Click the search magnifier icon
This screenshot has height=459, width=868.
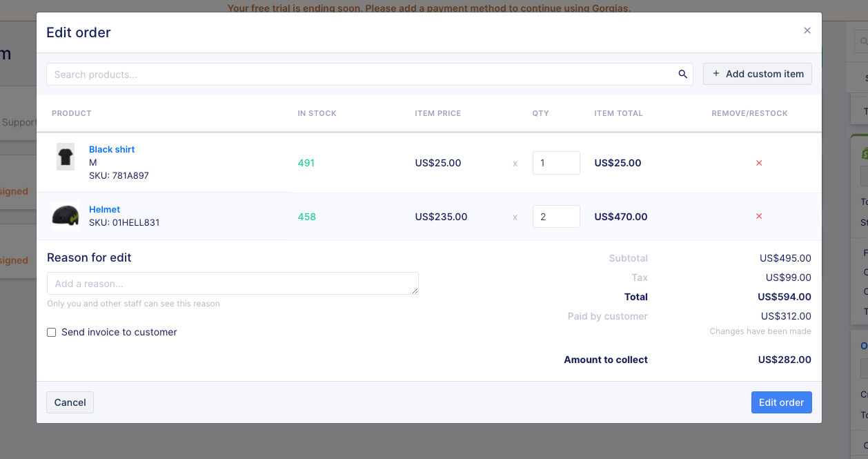[x=682, y=75]
